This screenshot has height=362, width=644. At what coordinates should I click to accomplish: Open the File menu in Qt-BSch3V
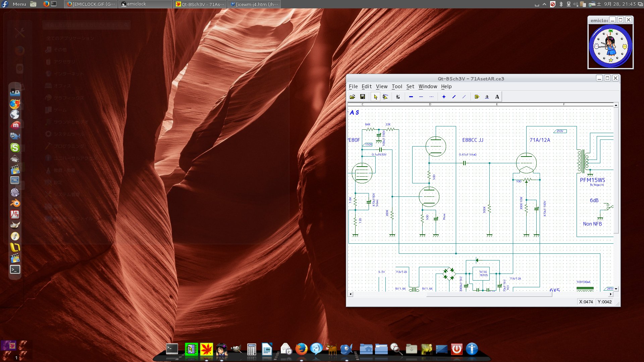tap(353, 86)
